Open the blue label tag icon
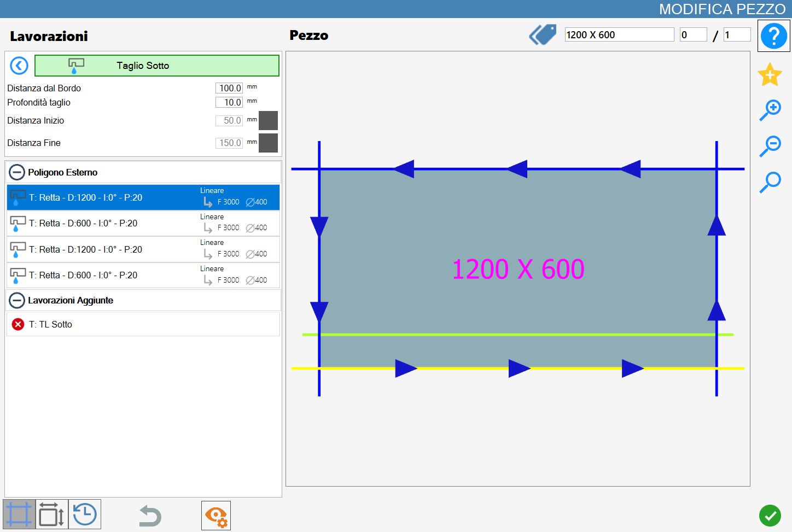Image resolution: width=792 pixels, height=532 pixels. (x=543, y=34)
